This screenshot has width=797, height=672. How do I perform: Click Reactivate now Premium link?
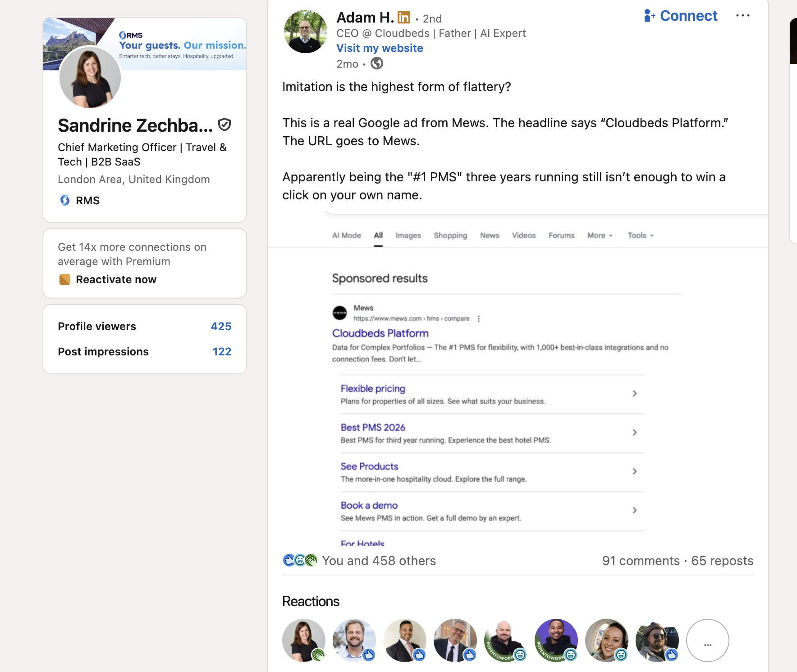pyautogui.click(x=116, y=280)
